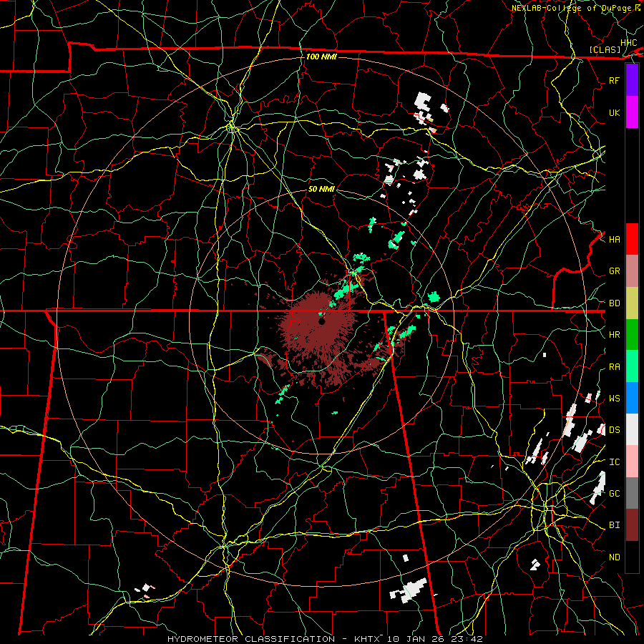
Task: Click the 100 NMI range ring label
Action: pos(321,57)
